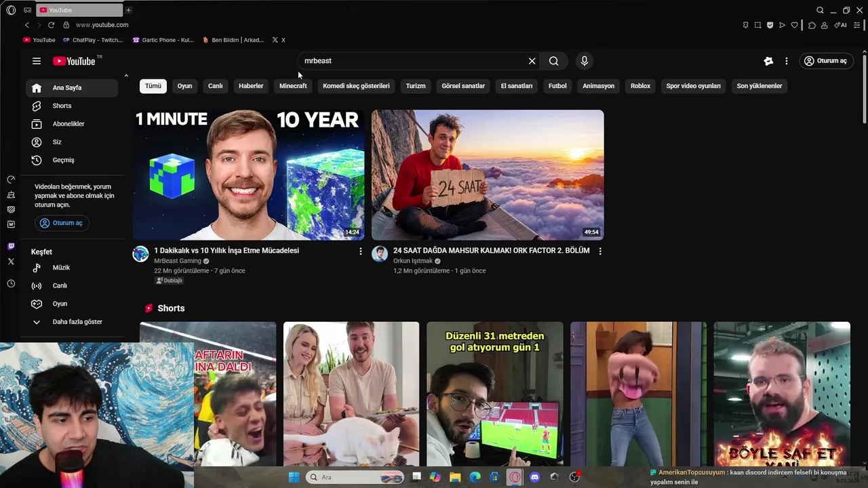Open GX Control speedometer in sidebar
Screen dimensions: 868x488
click(x=11, y=180)
